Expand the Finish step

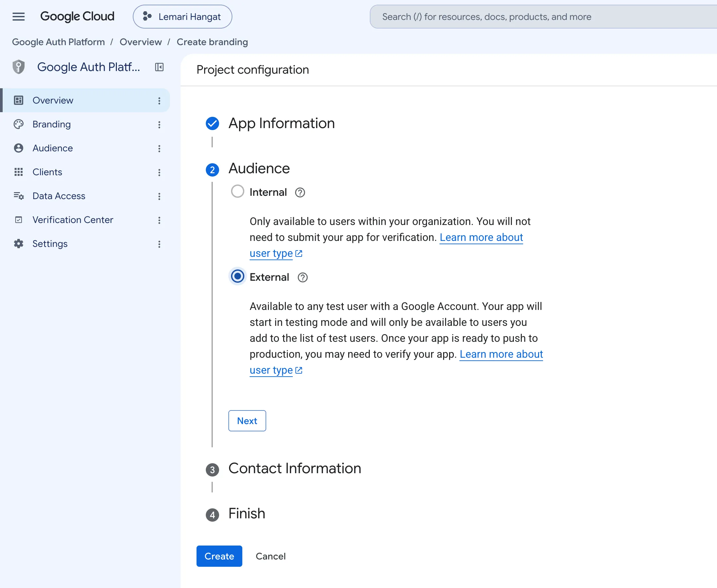coord(247,513)
